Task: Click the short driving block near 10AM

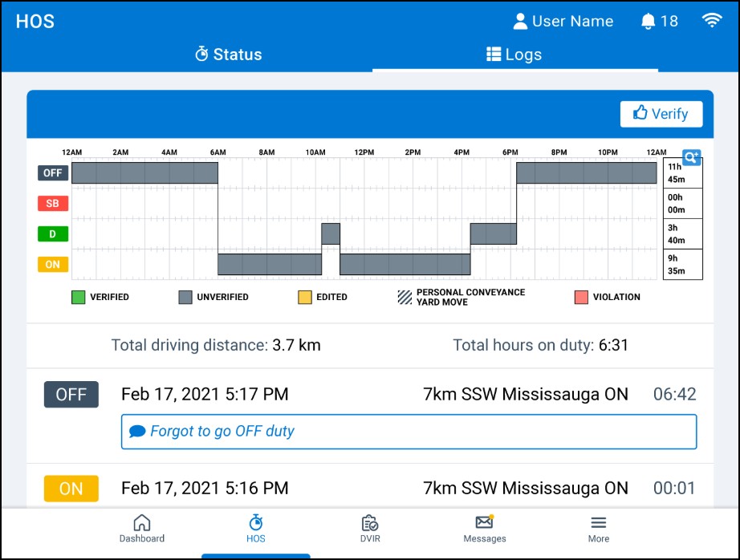Action: (x=331, y=233)
